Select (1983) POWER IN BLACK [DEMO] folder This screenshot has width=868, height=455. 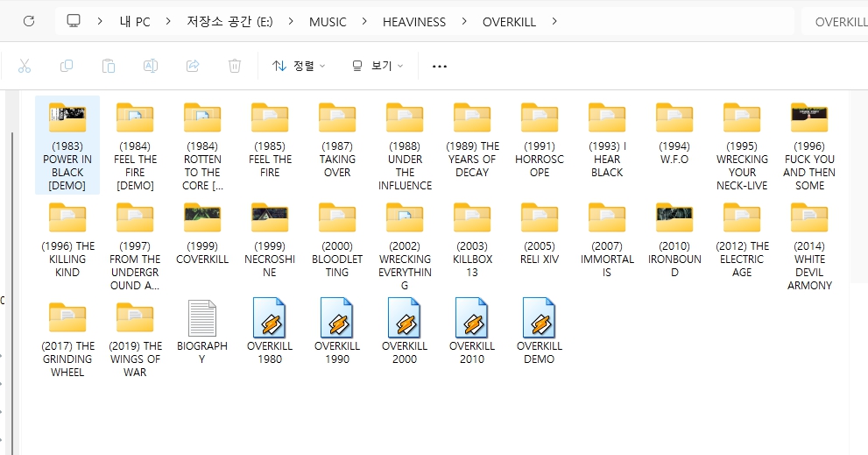[x=67, y=146]
